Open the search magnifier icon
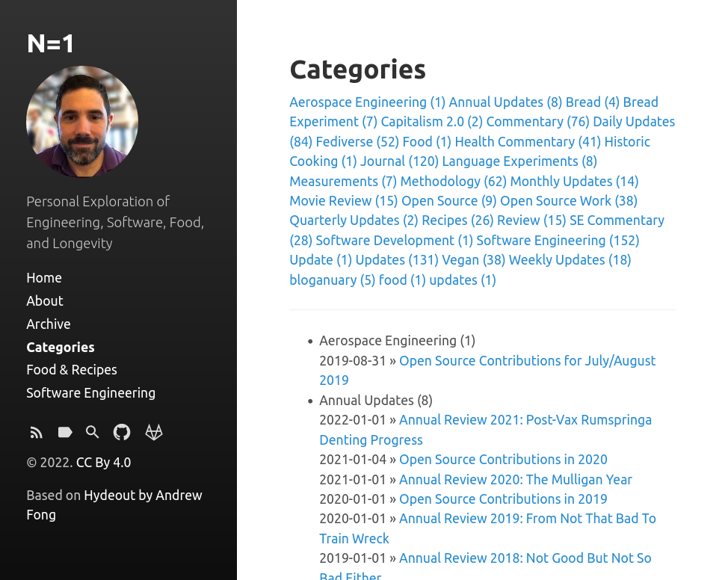This screenshot has width=728, height=580. pos(93,433)
